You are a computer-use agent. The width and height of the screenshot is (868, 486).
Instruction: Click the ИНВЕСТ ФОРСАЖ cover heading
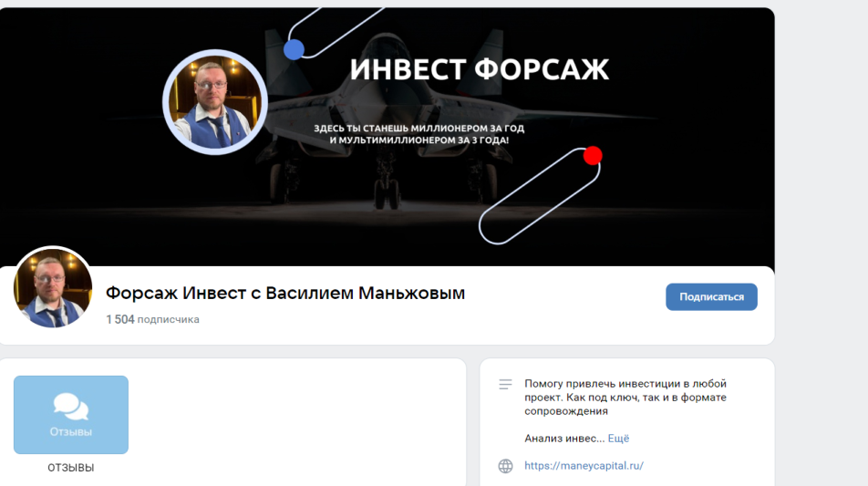click(480, 69)
